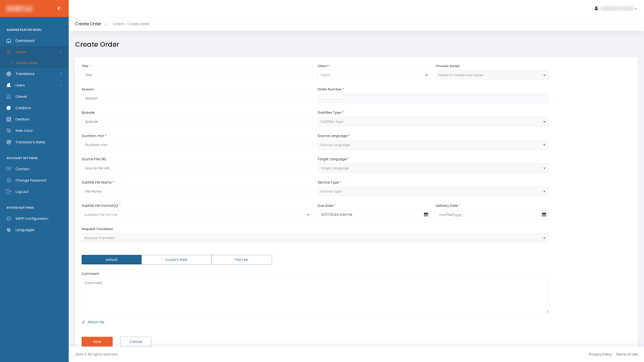
Task: Open the Target Language dropdown
Action: click(432, 168)
